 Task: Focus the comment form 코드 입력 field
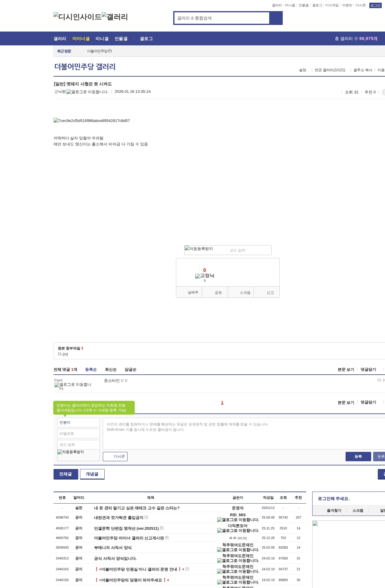click(x=79, y=445)
